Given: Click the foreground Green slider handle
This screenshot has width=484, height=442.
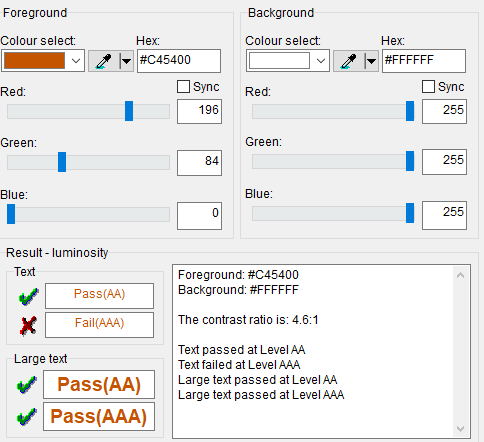Looking at the screenshot, I should click(x=62, y=162).
